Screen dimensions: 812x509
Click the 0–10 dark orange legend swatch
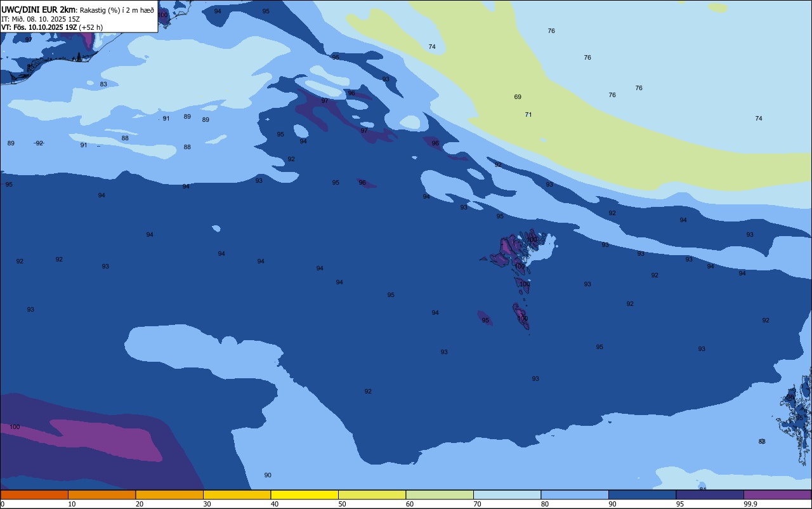(x=34, y=494)
